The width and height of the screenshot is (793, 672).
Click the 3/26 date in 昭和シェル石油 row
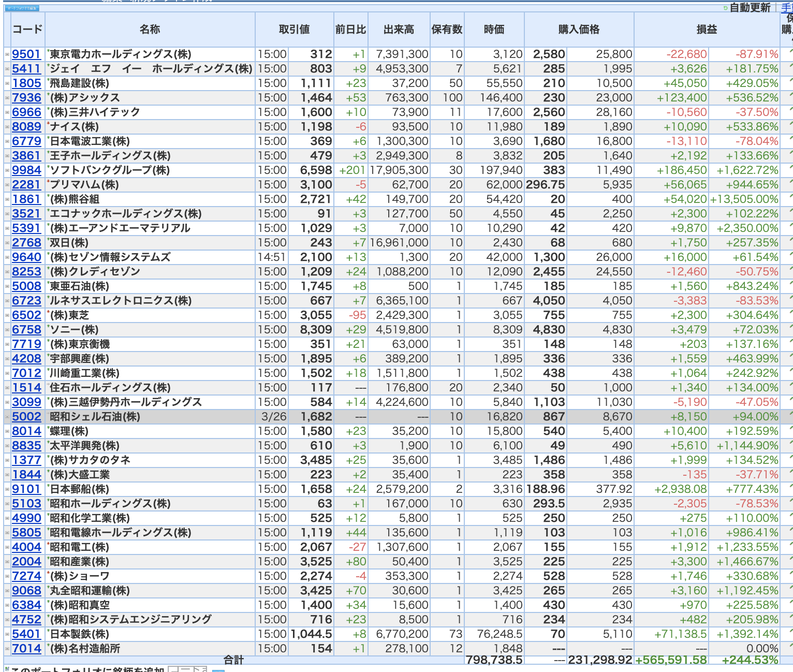click(274, 417)
